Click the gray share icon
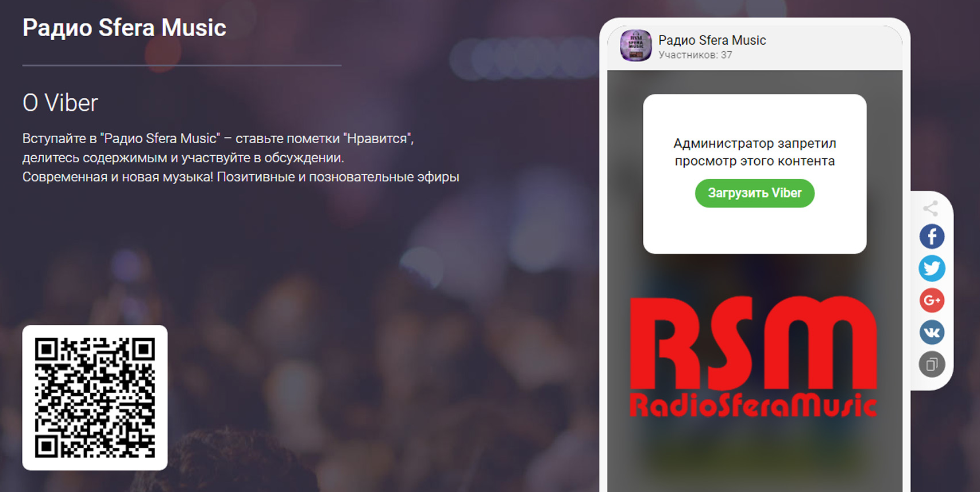This screenshot has height=492, width=980. click(x=931, y=208)
